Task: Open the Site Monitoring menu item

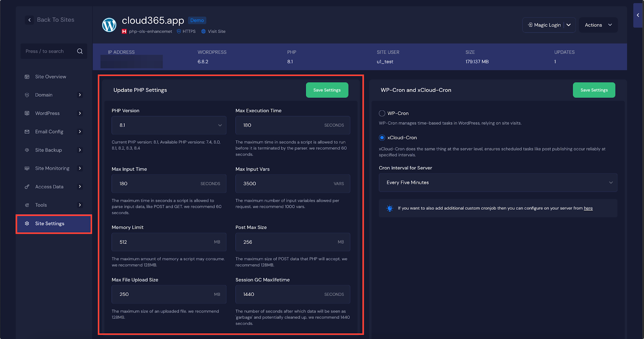Action: [x=52, y=168]
